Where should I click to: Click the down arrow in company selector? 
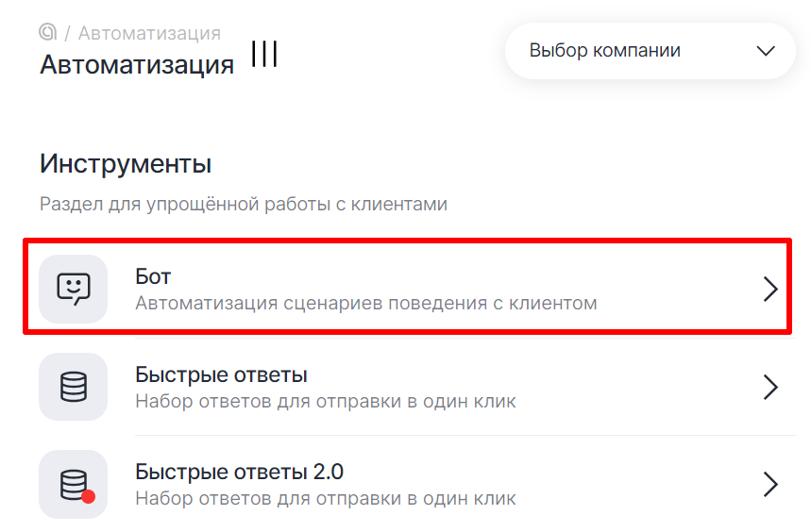click(x=766, y=51)
